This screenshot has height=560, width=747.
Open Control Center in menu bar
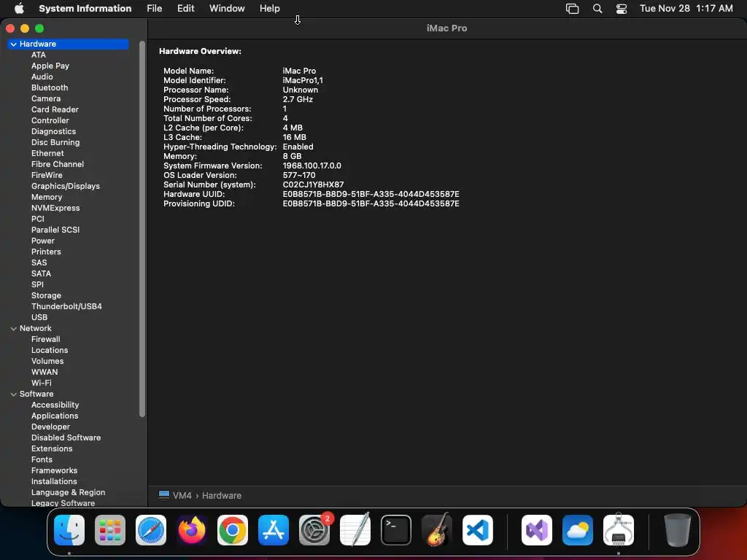pyautogui.click(x=622, y=9)
